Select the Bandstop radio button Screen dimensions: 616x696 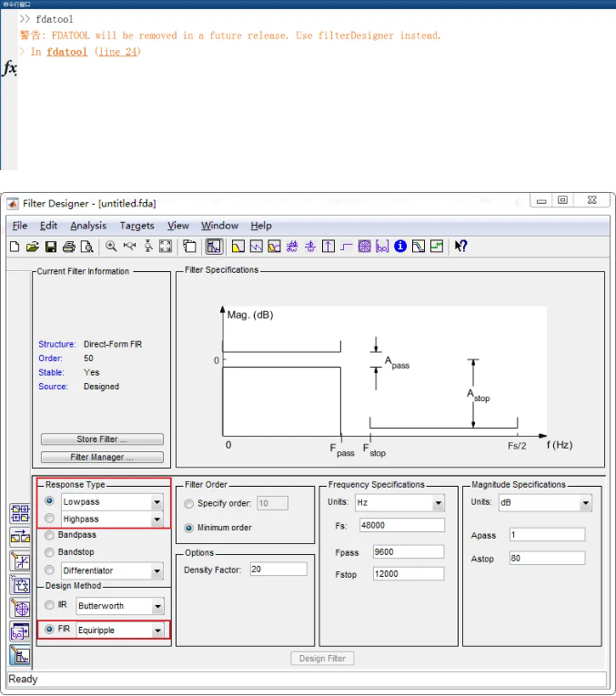(x=49, y=552)
